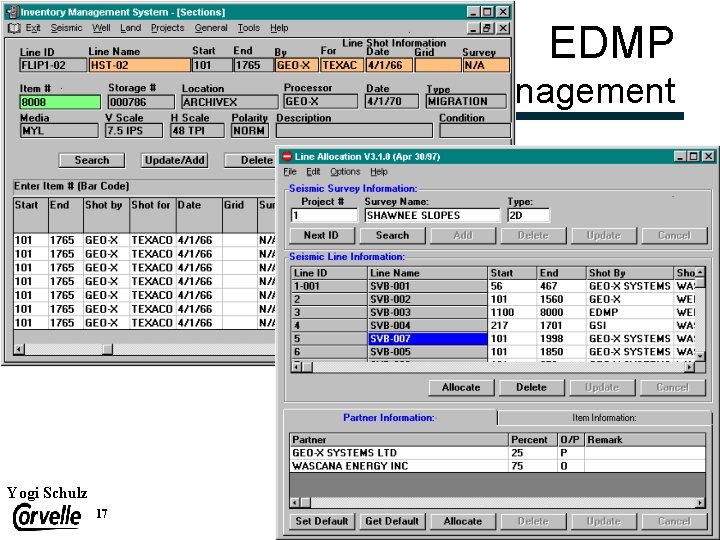Open the Well menu

(101, 28)
